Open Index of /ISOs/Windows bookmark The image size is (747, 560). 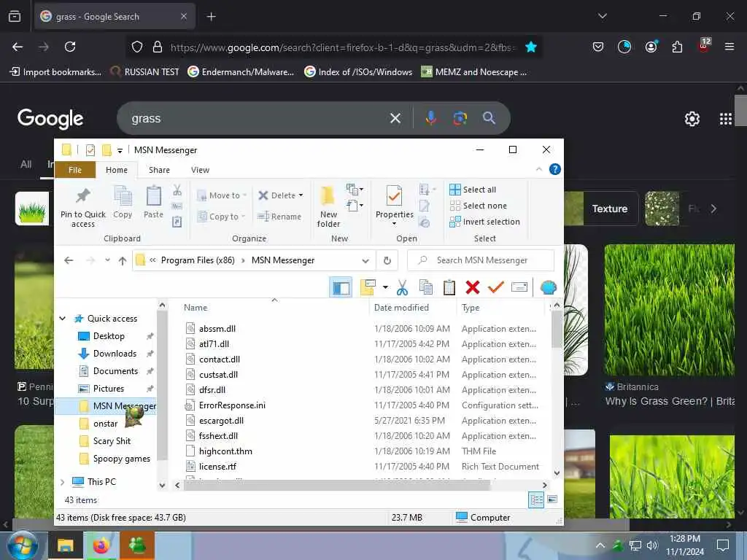358,72
